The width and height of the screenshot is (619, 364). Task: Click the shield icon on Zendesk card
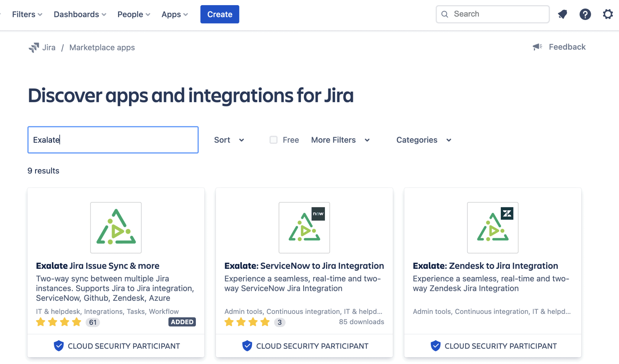click(x=436, y=346)
